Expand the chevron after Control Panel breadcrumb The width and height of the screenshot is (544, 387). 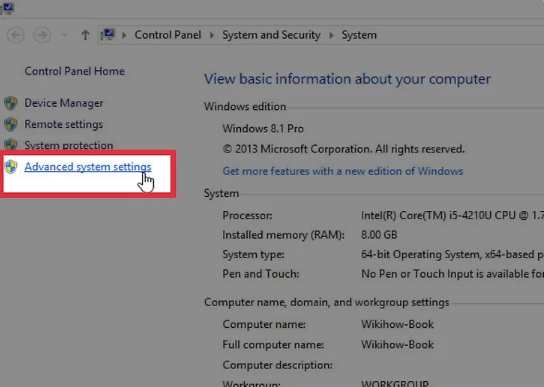212,35
